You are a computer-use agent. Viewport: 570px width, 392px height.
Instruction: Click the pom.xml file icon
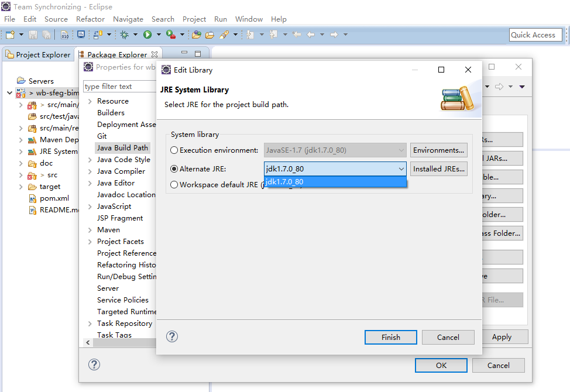(32, 198)
